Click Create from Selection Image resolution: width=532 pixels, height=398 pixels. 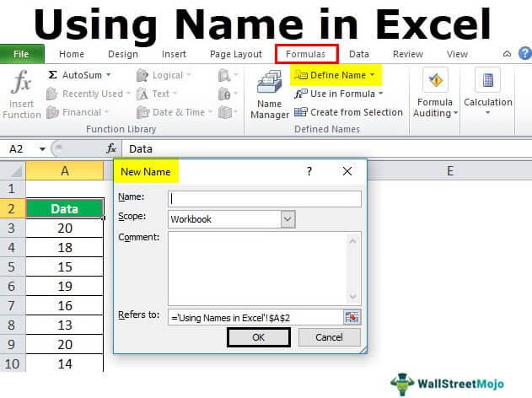coord(348,112)
